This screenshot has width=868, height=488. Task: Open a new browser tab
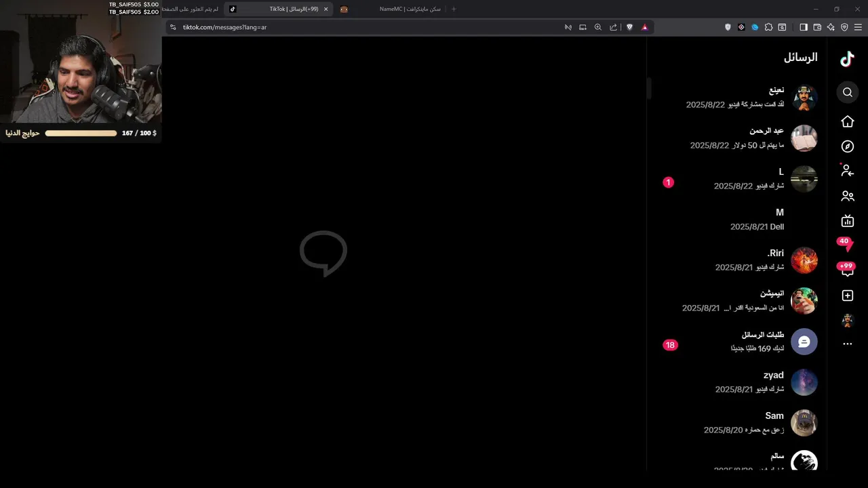454,9
